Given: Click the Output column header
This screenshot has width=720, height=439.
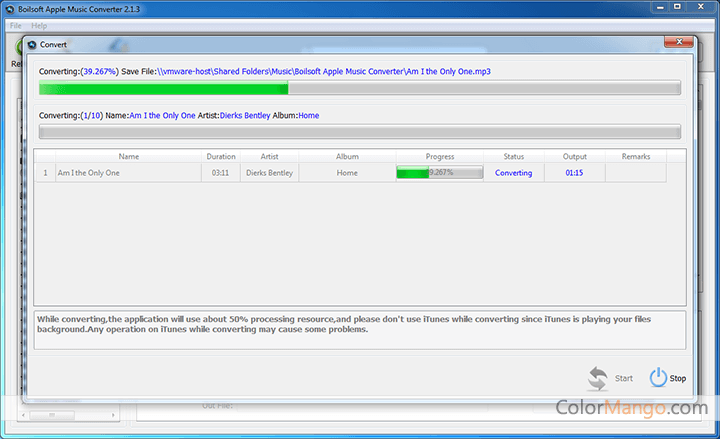Looking at the screenshot, I should 574,156.
